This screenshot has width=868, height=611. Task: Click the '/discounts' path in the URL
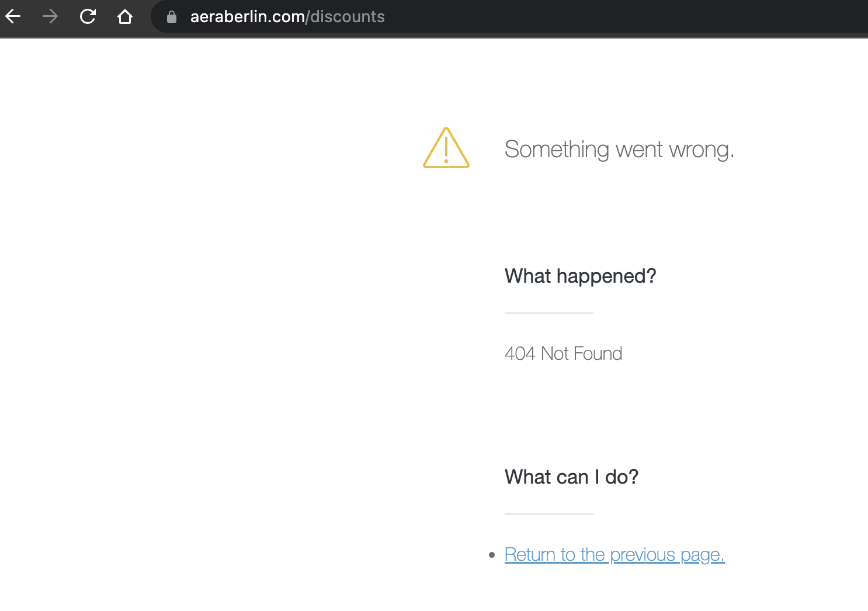click(346, 16)
